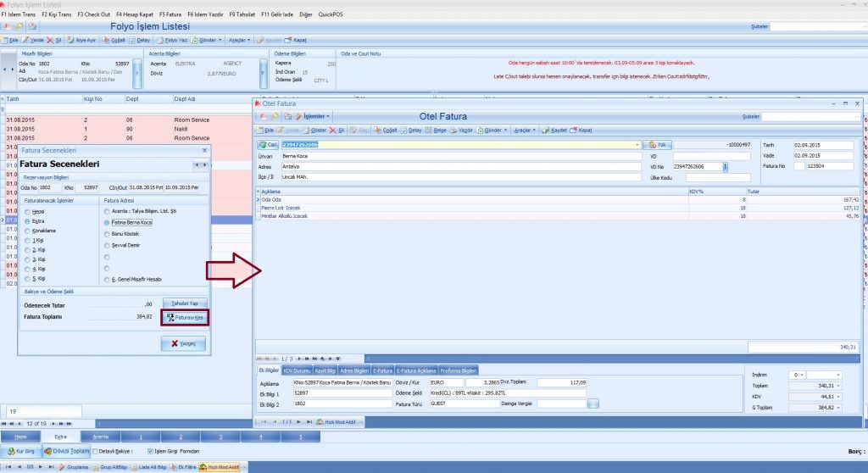Click the Kur Giriş icon button
Screen dimensions: 868x473
23,451
